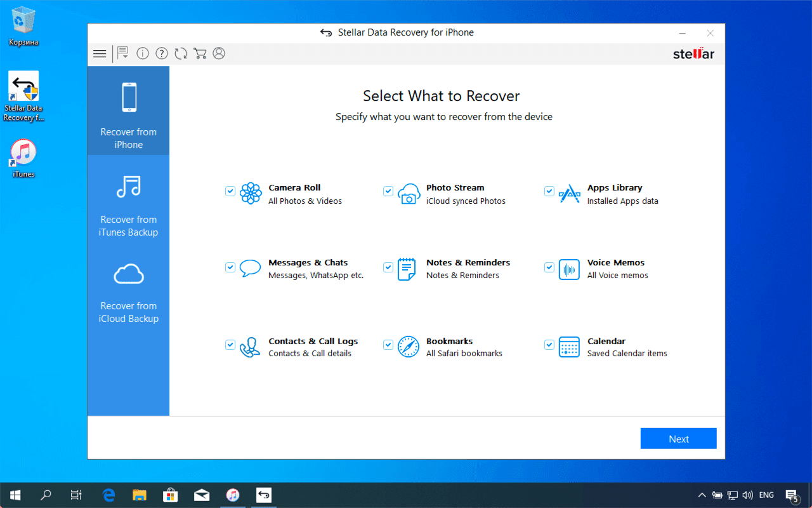Open the Windows Start menu
This screenshot has width=812, height=508.
coord(15,495)
